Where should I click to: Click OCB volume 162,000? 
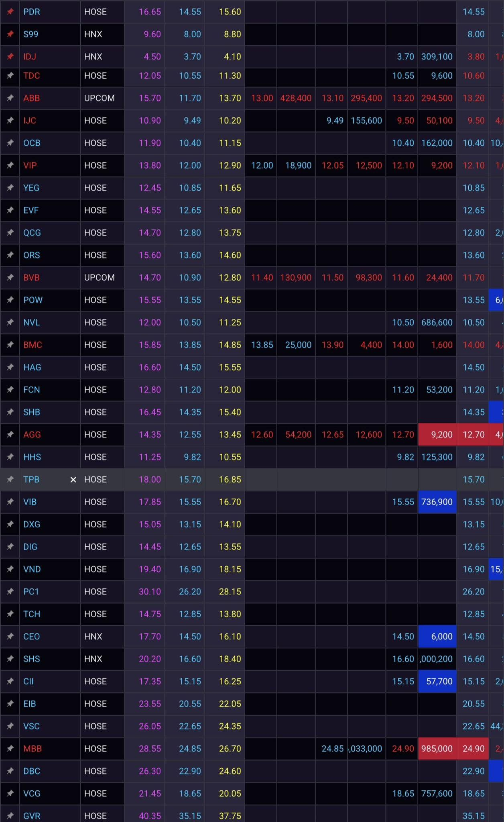(x=437, y=143)
